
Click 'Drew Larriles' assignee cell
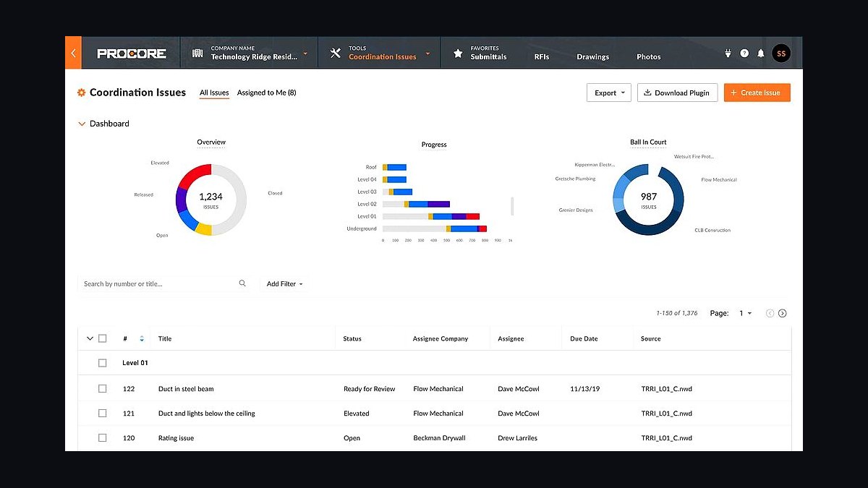pyautogui.click(x=518, y=438)
